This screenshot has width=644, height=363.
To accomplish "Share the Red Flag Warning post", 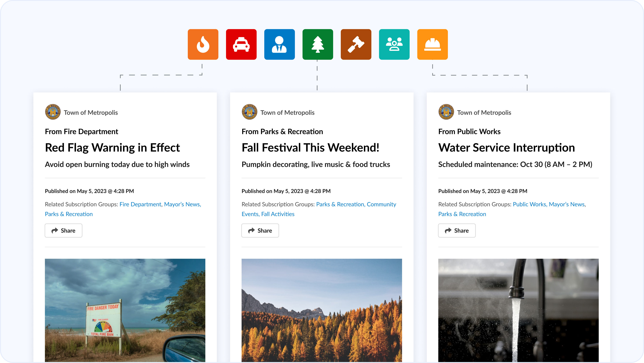I will [63, 230].
